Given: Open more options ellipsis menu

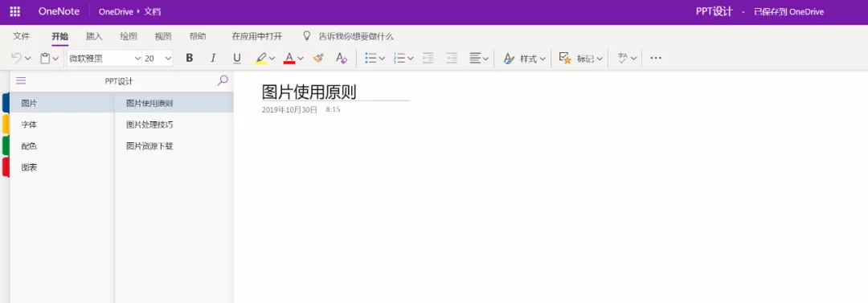Looking at the screenshot, I should 656,58.
